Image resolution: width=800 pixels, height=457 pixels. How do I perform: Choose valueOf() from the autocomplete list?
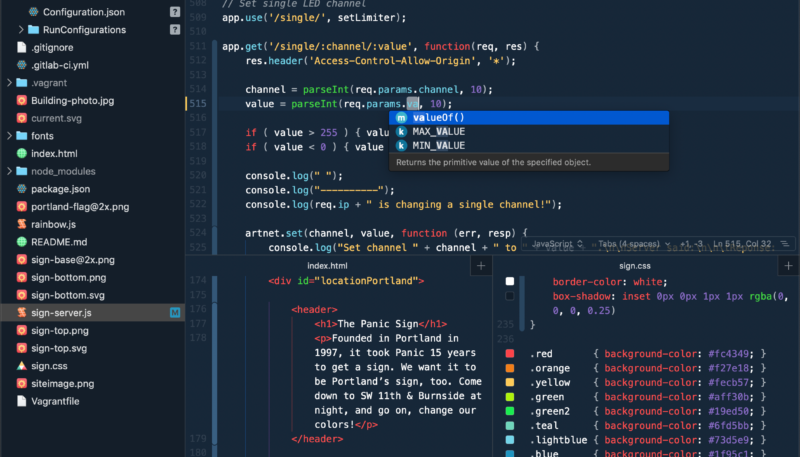coord(438,117)
